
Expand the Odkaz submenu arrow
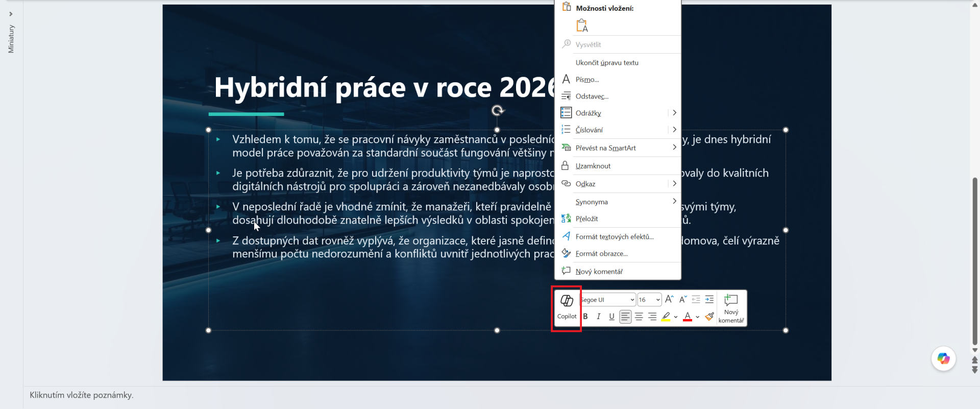point(674,184)
